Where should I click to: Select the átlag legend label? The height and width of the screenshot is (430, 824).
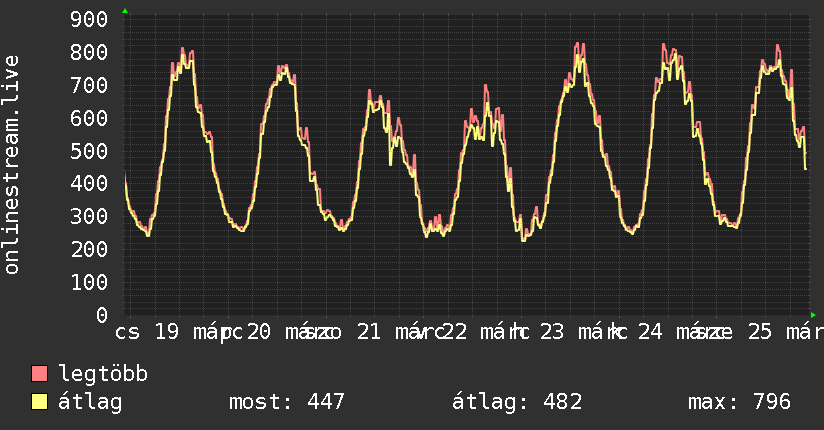tap(90, 402)
